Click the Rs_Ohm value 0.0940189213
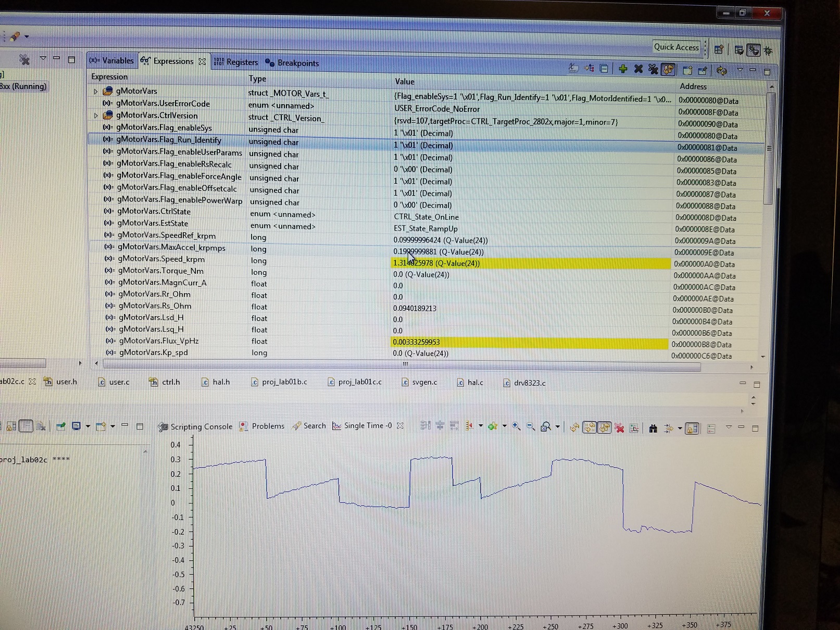The height and width of the screenshot is (630, 840). 415,308
